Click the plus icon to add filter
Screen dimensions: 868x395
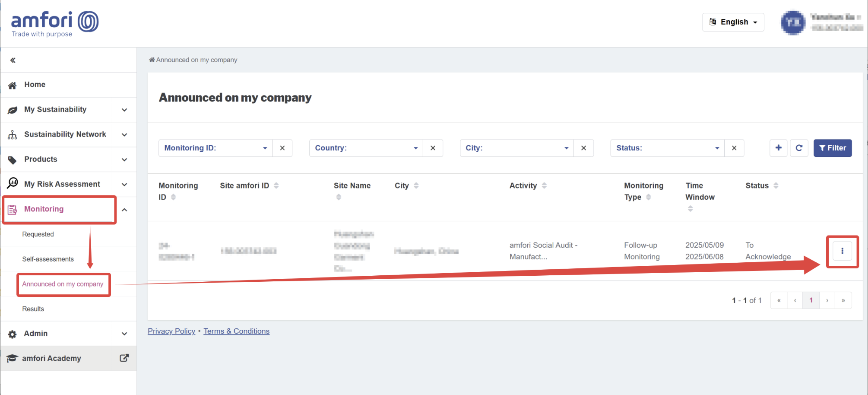(778, 148)
